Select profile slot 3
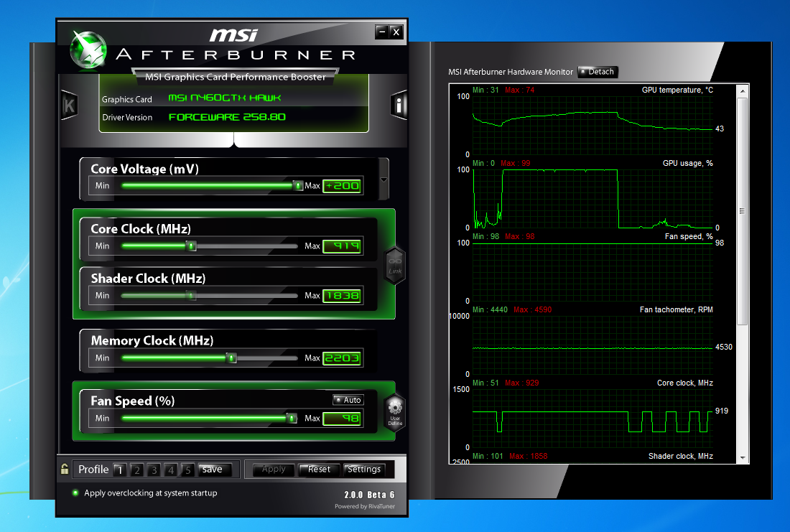 click(x=154, y=470)
